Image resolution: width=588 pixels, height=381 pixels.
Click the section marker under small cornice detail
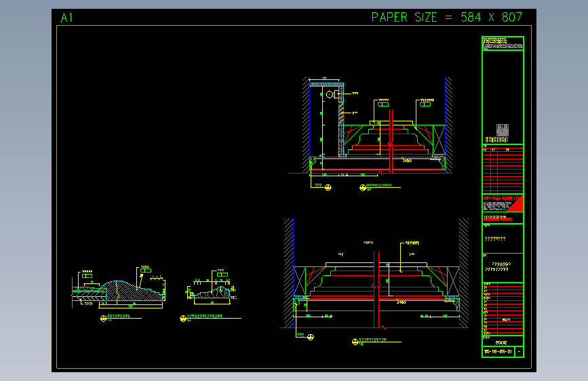pos(183,319)
